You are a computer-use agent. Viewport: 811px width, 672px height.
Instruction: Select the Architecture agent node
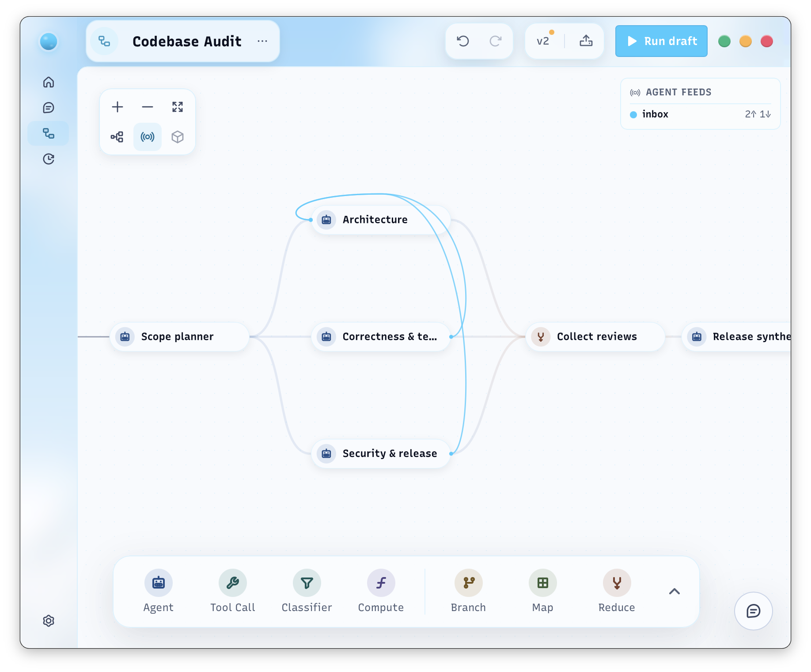click(x=381, y=219)
